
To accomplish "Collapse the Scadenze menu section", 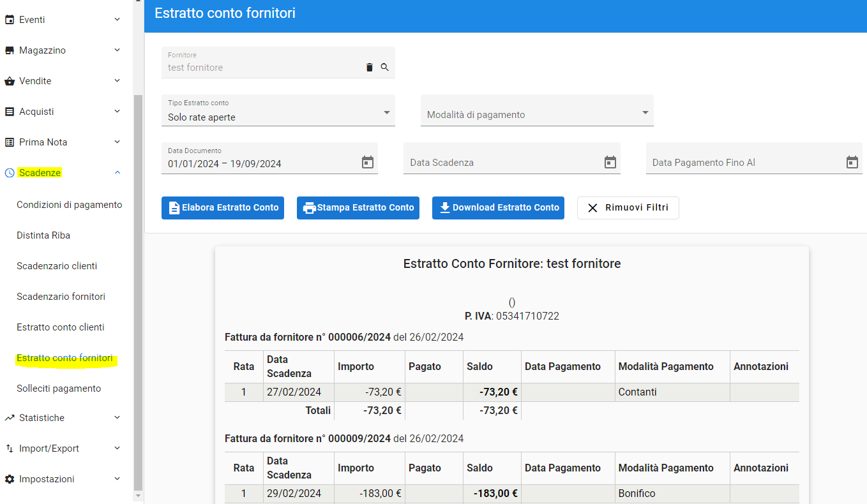I will 117,173.
